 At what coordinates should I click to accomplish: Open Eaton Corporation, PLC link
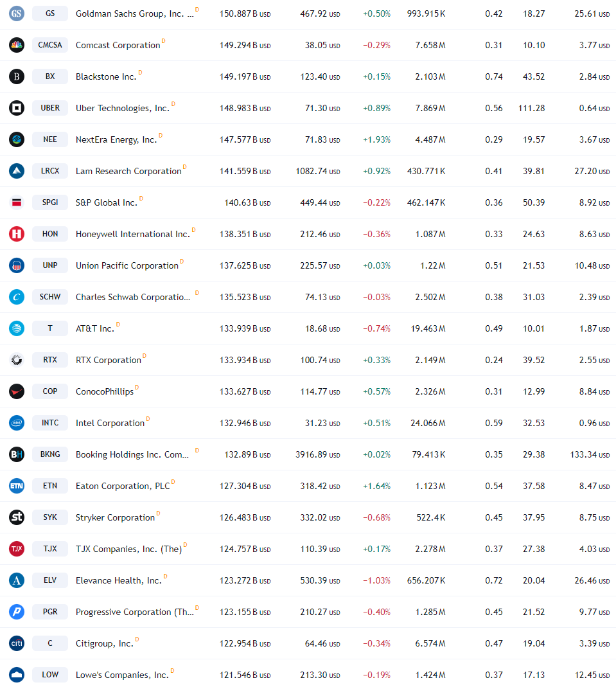[x=123, y=486]
